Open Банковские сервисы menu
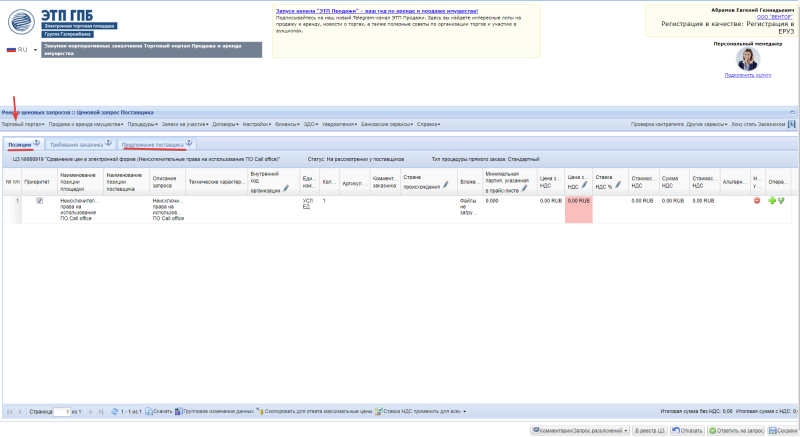This screenshot has height=437, width=800. 387,124
